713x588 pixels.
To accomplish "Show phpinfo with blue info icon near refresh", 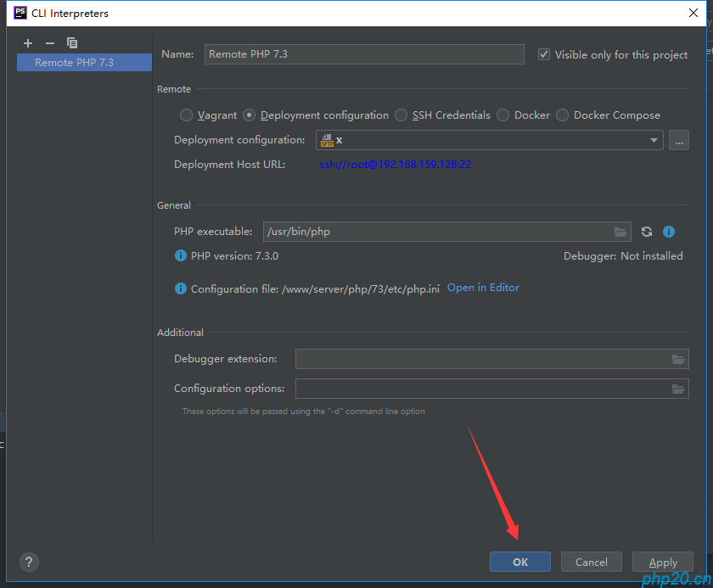I will (x=669, y=232).
